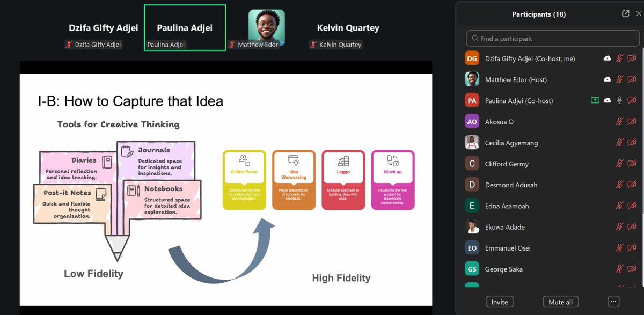644x315 pixels.
Task: Open the more options ellipsis button
Action: pos(614,302)
